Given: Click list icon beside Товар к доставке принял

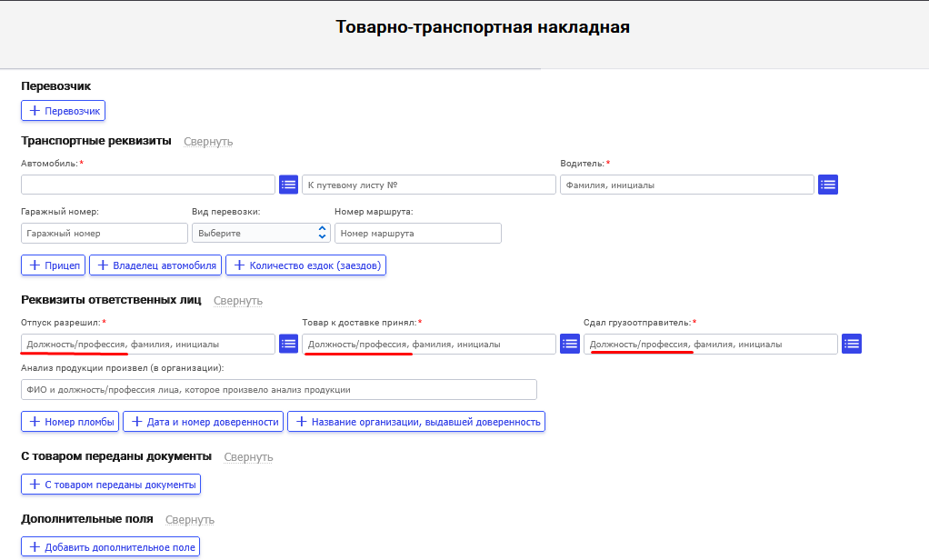Looking at the screenshot, I should (570, 344).
